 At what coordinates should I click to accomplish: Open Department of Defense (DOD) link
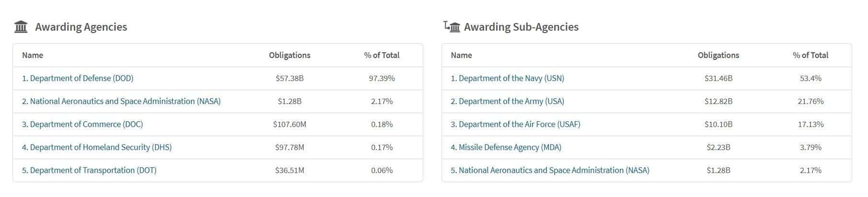[x=78, y=78]
